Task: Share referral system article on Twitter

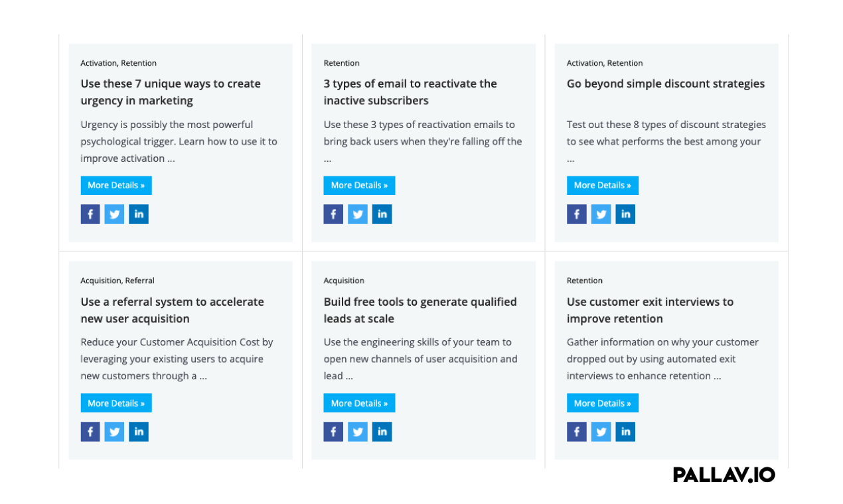Action: (x=114, y=432)
